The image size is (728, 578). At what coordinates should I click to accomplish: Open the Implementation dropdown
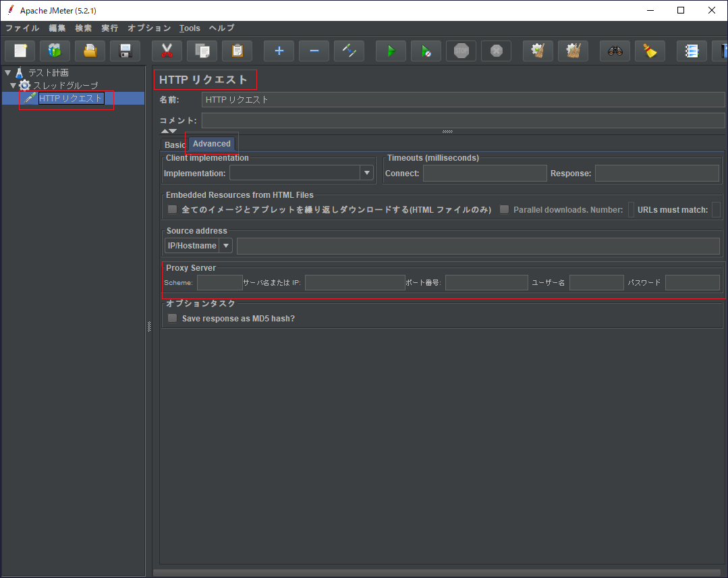pos(366,173)
